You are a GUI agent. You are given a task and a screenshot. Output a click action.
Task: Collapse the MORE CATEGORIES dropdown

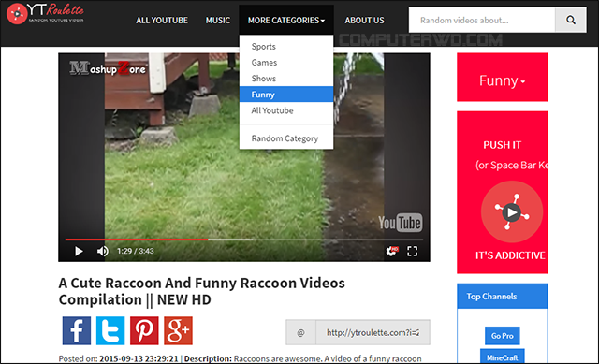pyautogui.click(x=286, y=21)
